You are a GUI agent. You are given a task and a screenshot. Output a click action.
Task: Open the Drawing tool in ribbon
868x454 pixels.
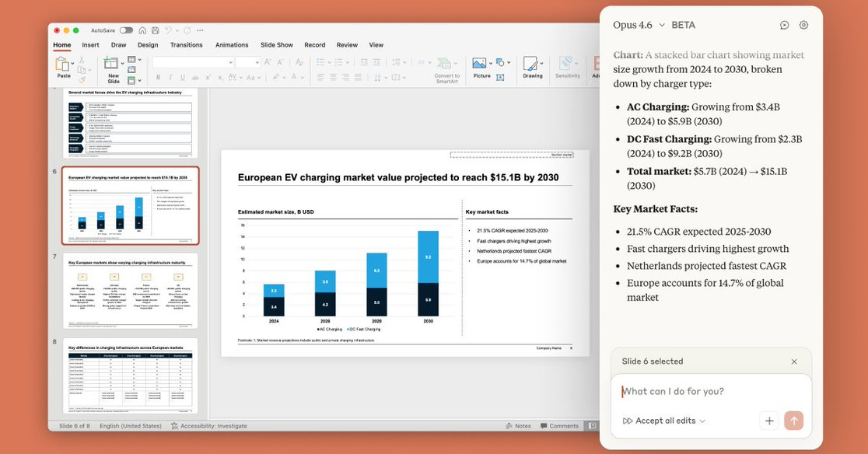532,65
